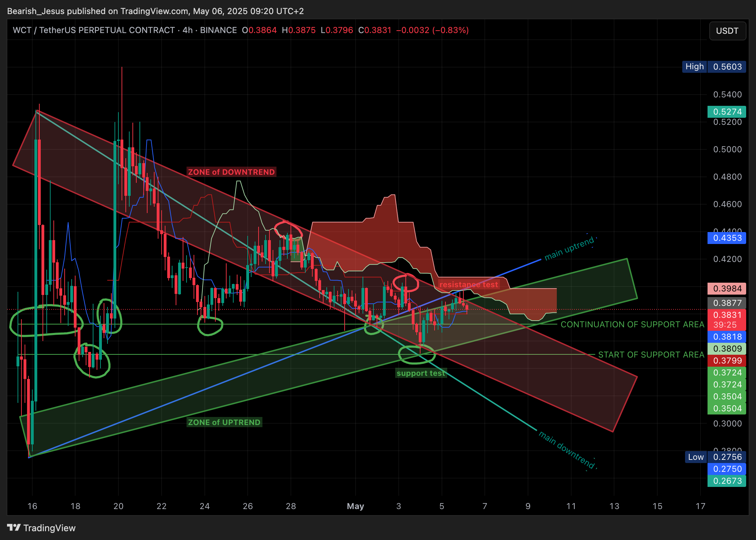Click the 0.3984 price tag

(726, 289)
